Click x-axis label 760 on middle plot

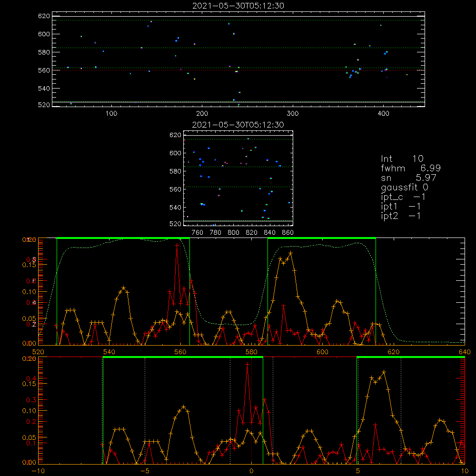click(x=198, y=233)
